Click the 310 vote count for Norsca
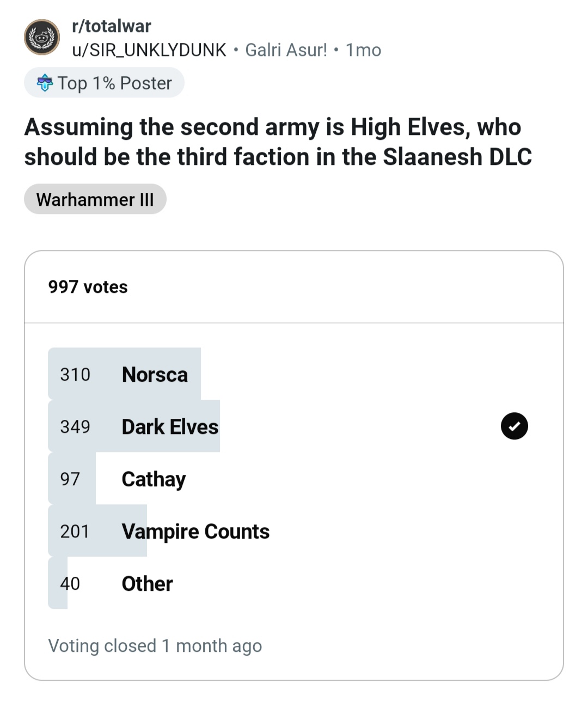This screenshot has width=588, height=708. tap(75, 375)
